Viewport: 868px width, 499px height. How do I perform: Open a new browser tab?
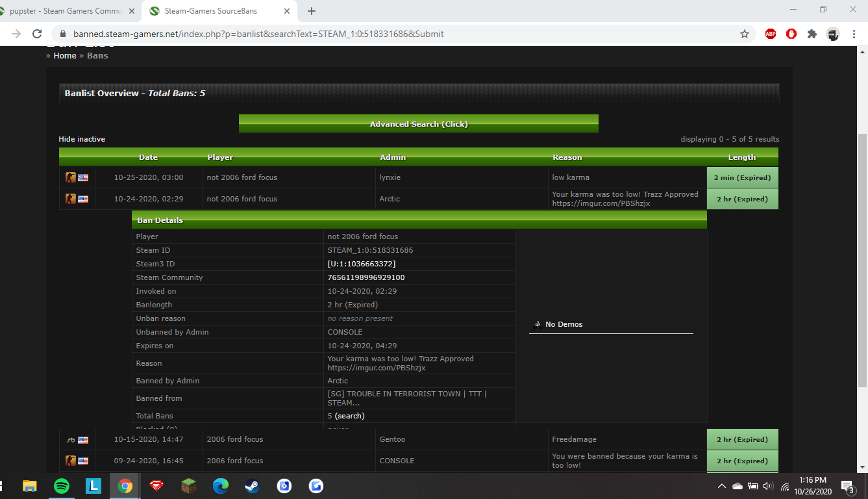pyautogui.click(x=312, y=11)
